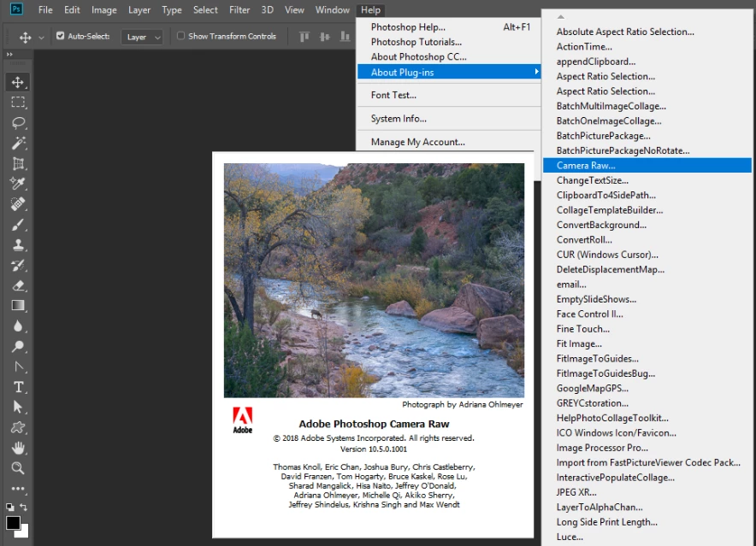Open the Move tool preset picker arrow

(x=41, y=37)
